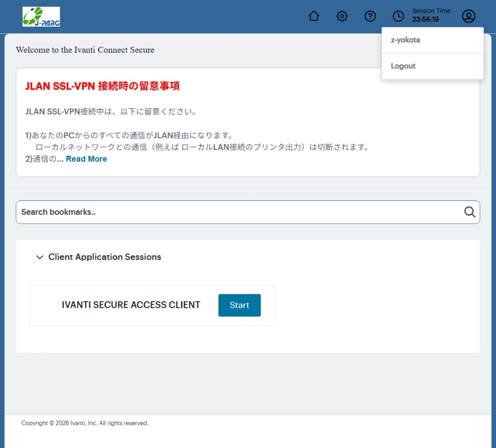The height and width of the screenshot is (448, 496).
Task: Toggle the user profile avatar menu
Action: click(468, 16)
